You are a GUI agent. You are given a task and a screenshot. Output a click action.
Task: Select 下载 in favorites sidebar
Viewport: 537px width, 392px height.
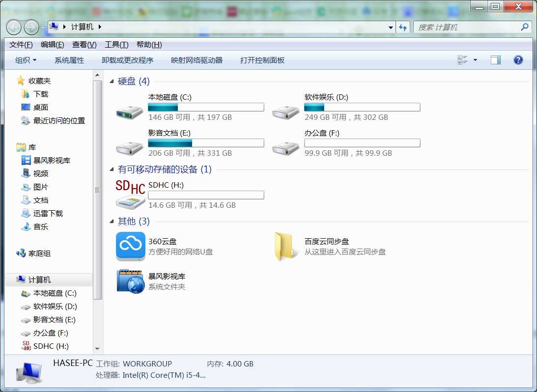click(41, 94)
